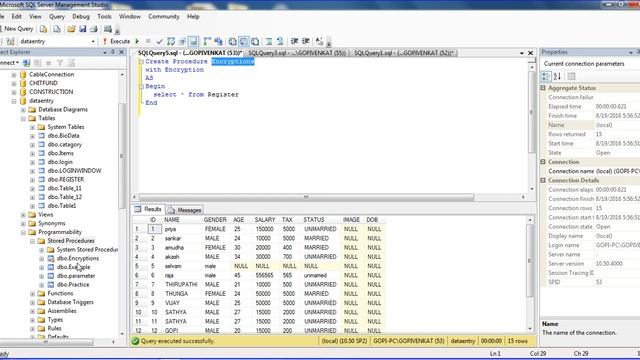Toggle Include Actual Execution Plan
640x360 pixels.
207,41
